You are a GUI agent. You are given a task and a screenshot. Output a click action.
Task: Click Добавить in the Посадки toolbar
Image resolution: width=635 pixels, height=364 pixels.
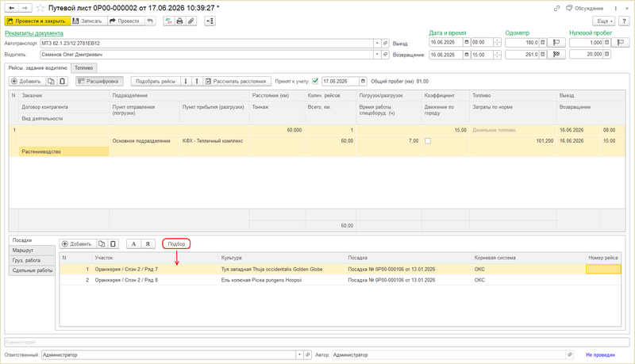click(x=78, y=244)
